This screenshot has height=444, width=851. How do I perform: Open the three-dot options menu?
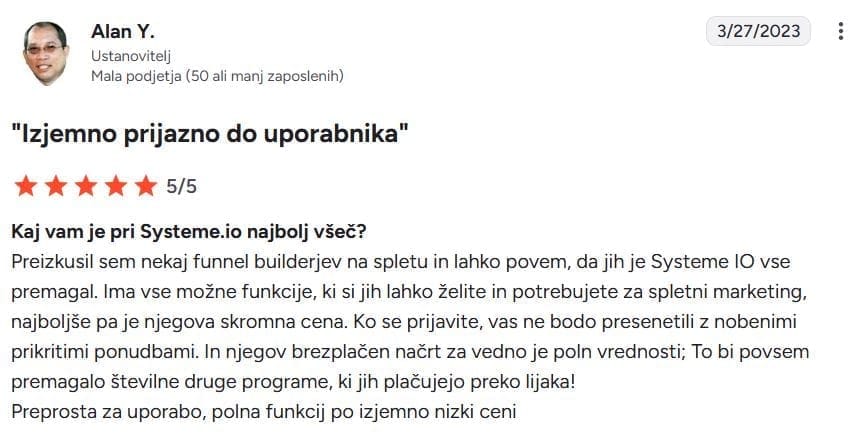click(x=840, y=31)
